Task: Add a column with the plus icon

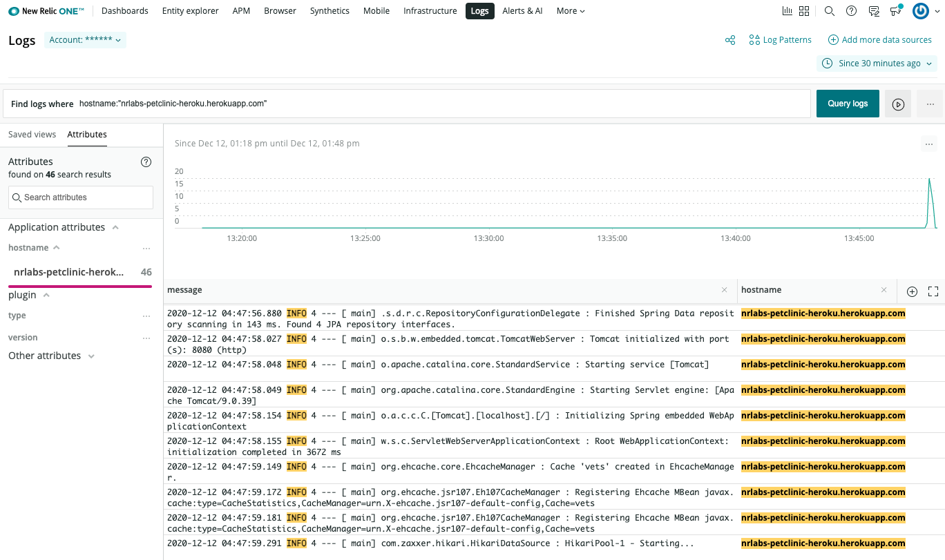Action: point(912,291)
